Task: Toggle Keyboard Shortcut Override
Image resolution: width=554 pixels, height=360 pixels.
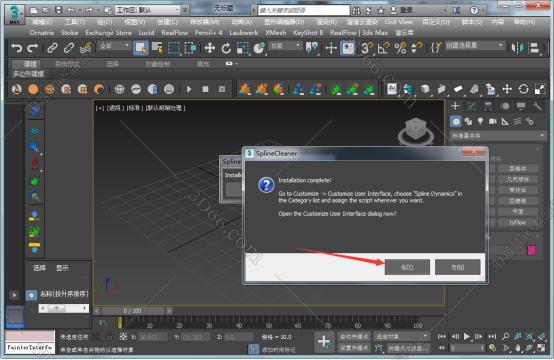Action: pyautogui.click(x=348, y=48)
